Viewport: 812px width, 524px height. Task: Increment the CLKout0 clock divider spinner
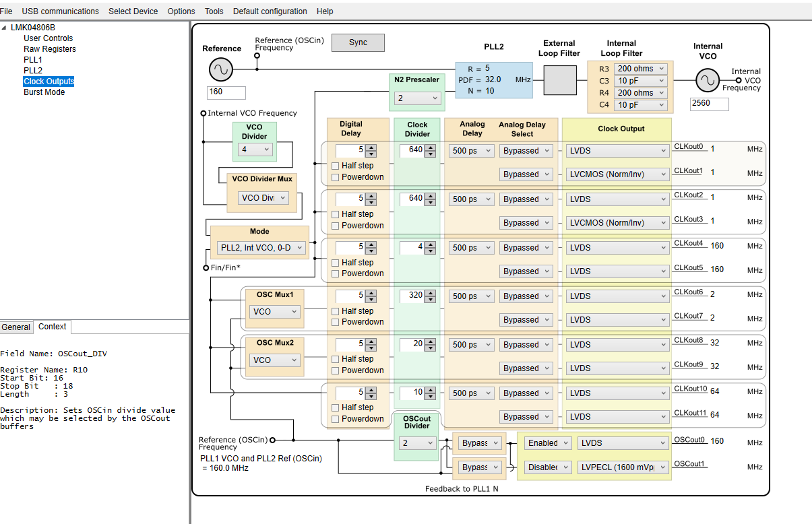[431, 147]
